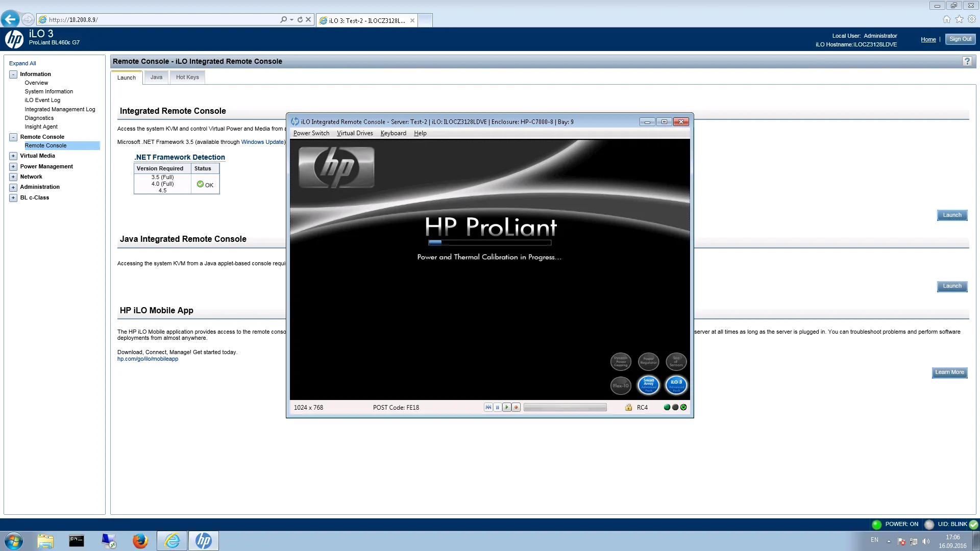Expand the Power Management section
980x551 pixels.
point(13,167)
